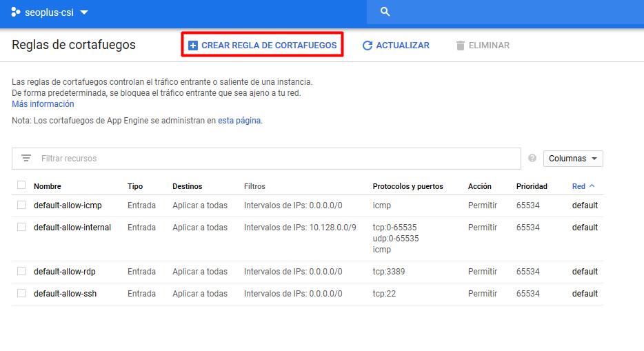
Task: Click the refresh icon beside ACTUALIZAR
Action: tap(368, 46)
